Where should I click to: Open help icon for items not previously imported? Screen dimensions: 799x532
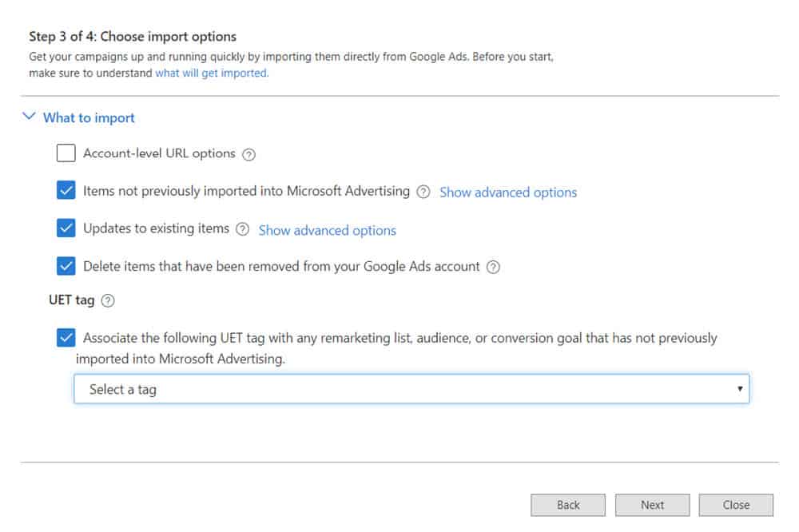coord(423,192)
